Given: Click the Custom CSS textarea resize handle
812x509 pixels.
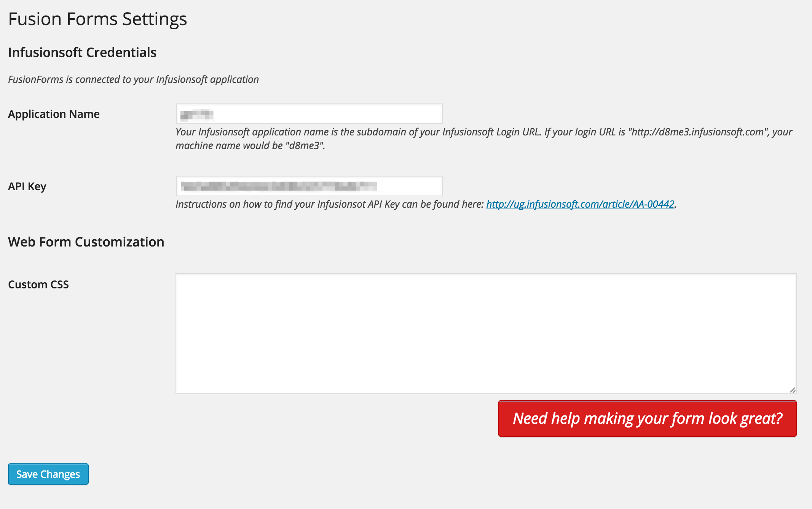Looking at the screenshot, I should (x=793, y=390).
